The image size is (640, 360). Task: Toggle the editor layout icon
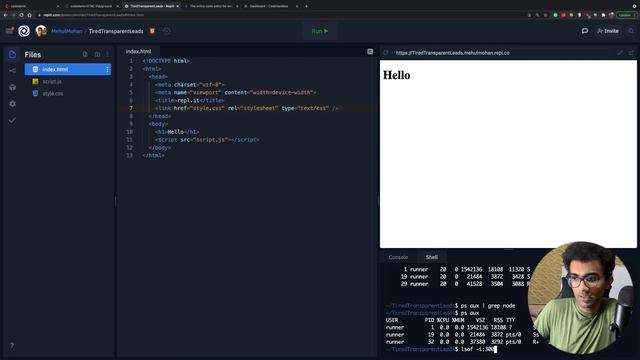click(x=370, y=51)
